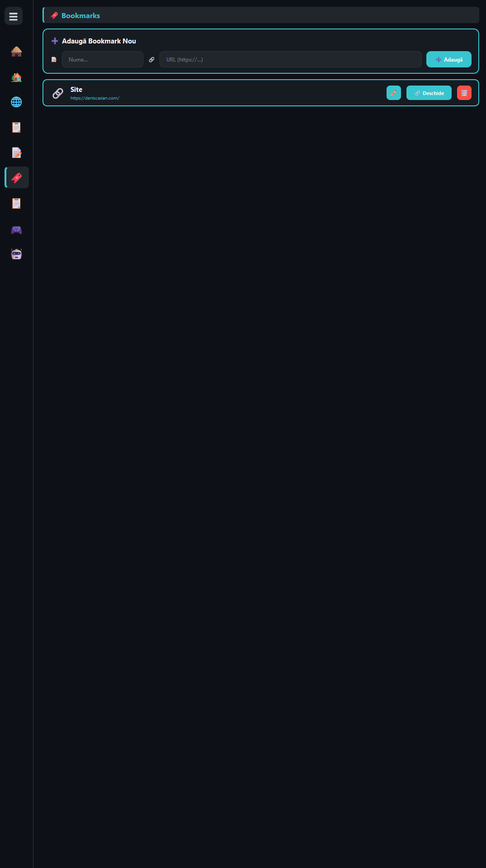The image size is (486, 868).
Task: Open the purple game controller sidebar icon
Action: (17, 229)
